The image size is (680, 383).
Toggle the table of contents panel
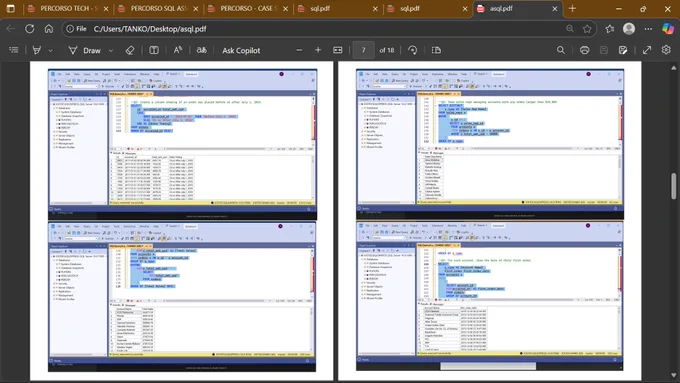coord(14,50)
